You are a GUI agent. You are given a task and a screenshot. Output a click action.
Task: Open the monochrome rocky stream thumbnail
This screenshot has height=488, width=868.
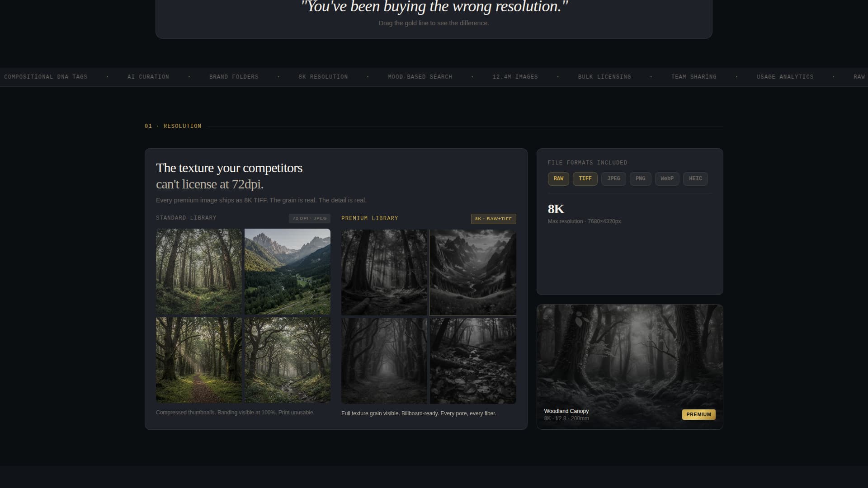(x=473, y=361)
